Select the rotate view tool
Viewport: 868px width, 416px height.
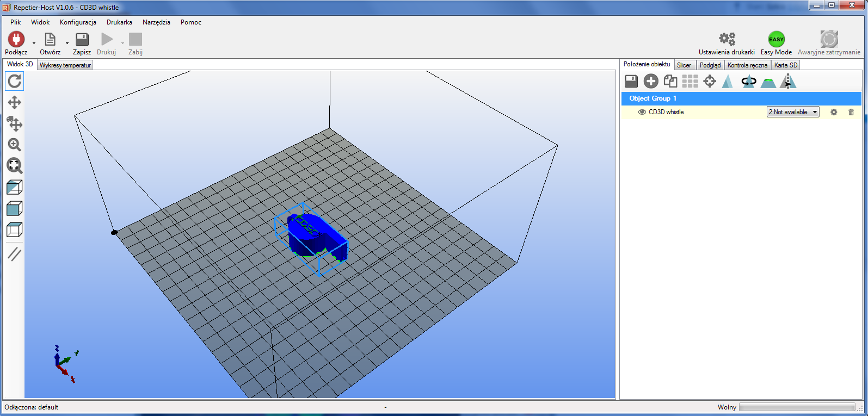point(15,81)
